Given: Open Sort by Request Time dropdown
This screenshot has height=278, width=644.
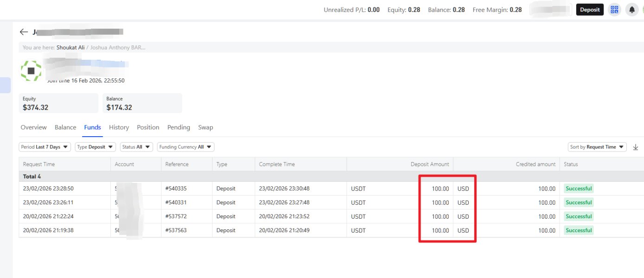Looking at the screenshot, I should click(597, 147).
